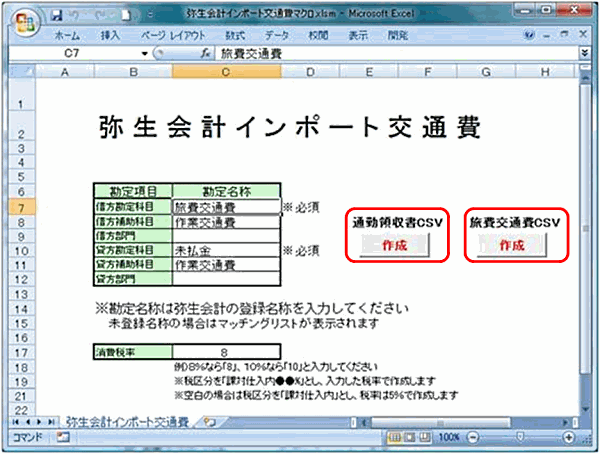Image resolution: width=600 pixels, height=454 pixels.
Task: Open the 挿入 ribbon tab
Action: [110, 36]
